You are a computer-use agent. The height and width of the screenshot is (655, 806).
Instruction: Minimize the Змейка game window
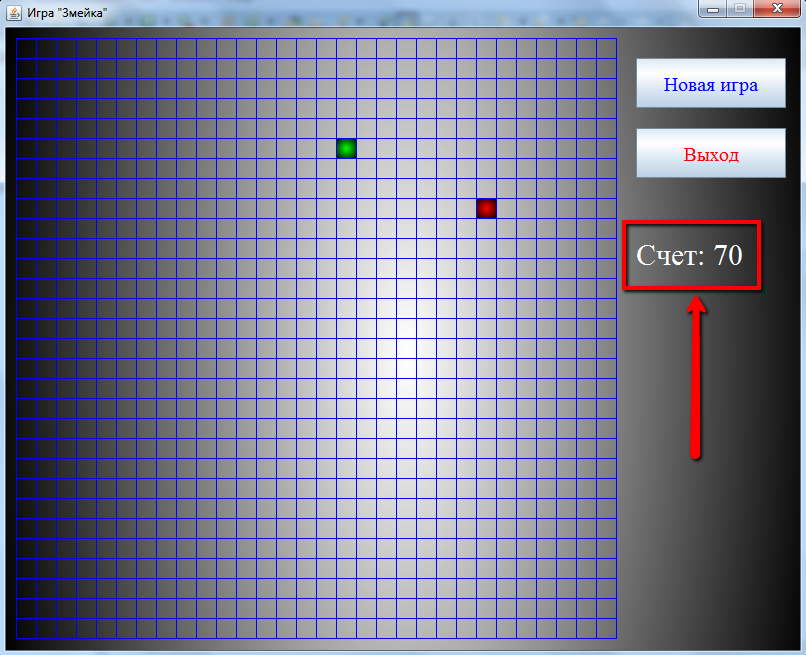[712, 9]
